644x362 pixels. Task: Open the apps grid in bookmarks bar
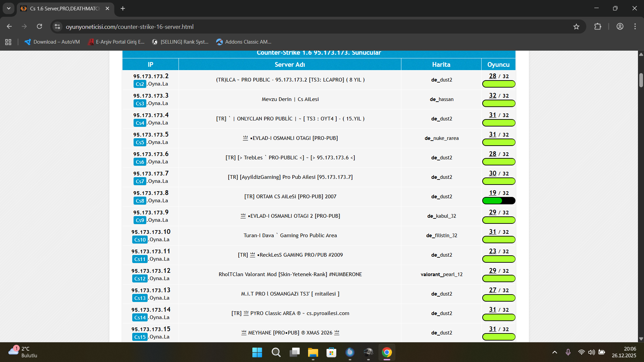point(8,42)
